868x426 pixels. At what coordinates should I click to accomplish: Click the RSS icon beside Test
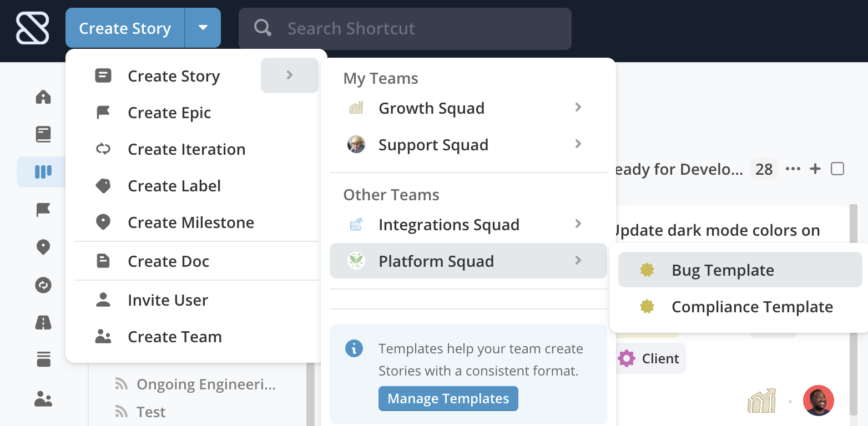pos(121,412)
